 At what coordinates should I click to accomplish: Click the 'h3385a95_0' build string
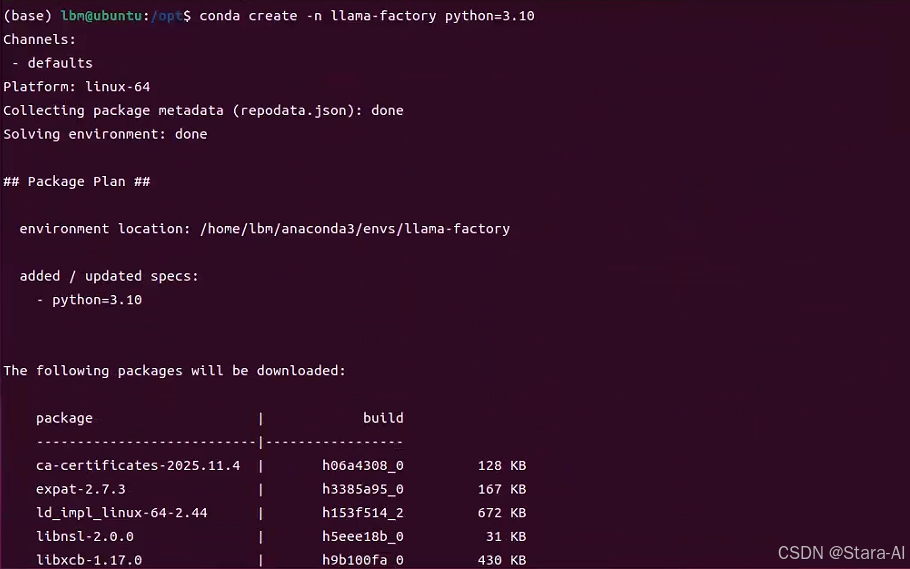(363, 489)
